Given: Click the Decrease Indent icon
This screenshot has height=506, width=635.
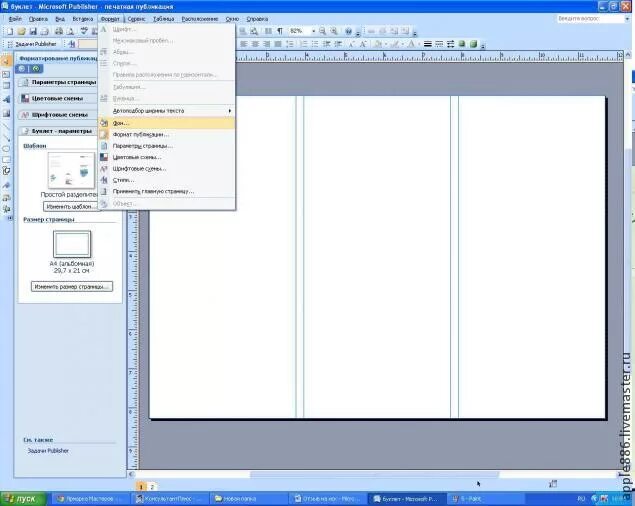Looking at the screenshot, I should tap(326, 44).
